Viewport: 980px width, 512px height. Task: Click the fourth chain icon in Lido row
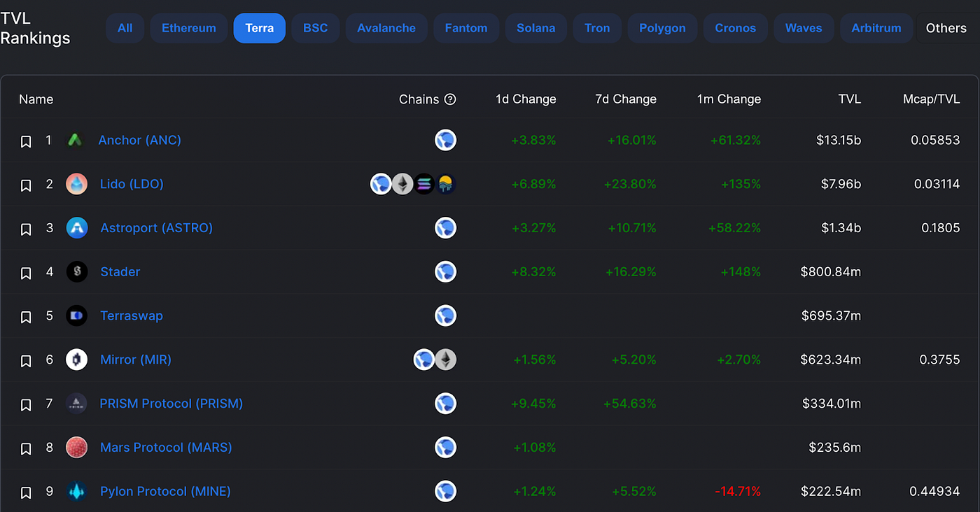[445, 184]
